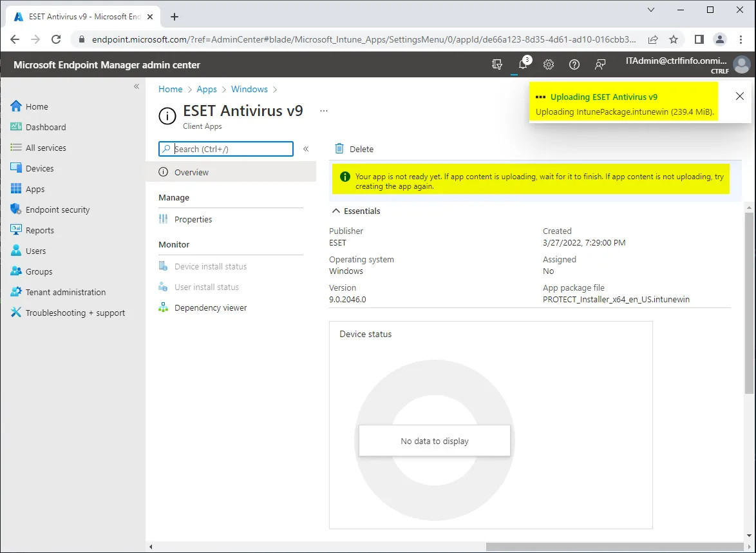Collapse the app blade menu

point(306,149)
